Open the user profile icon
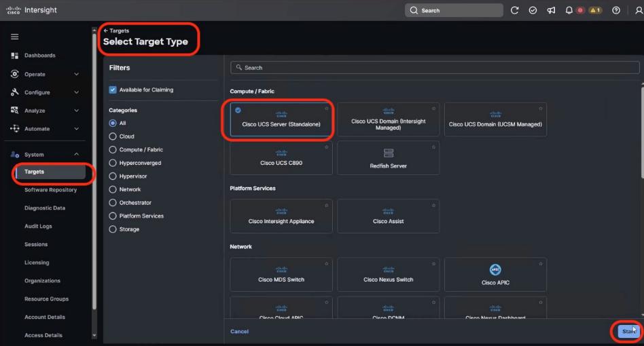Image resolution: width=644 pixels, height=346 pixels. [x=639, y=10]
